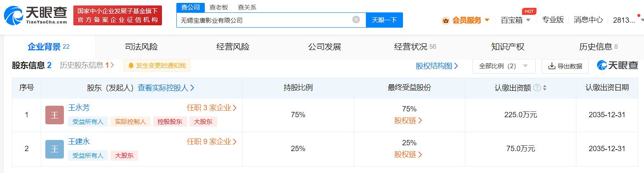Switch to the 查关系 search tab
644x173 pixels.
247,7
